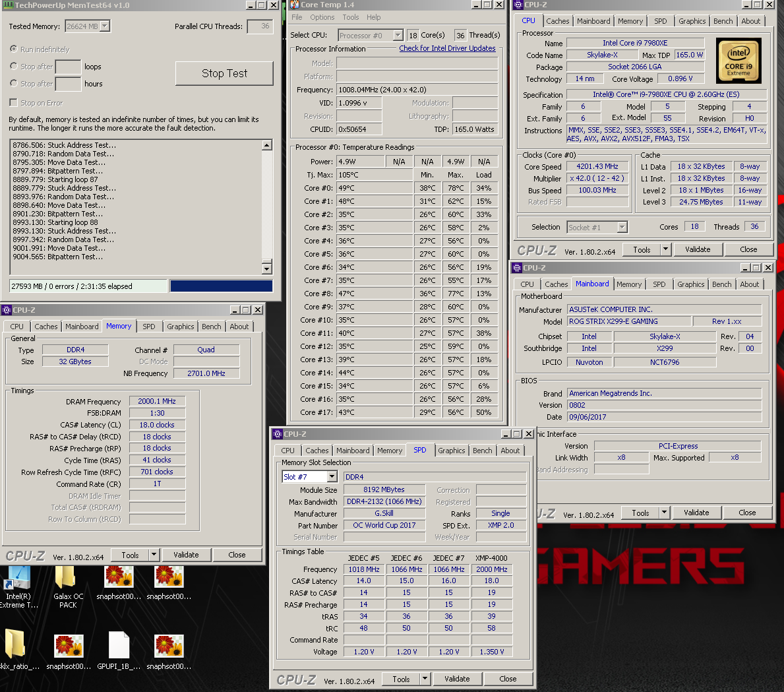Screen dimensions: 784x692
Task: Select the Stop after loops radio option
Action: click(x=14, y=66)
